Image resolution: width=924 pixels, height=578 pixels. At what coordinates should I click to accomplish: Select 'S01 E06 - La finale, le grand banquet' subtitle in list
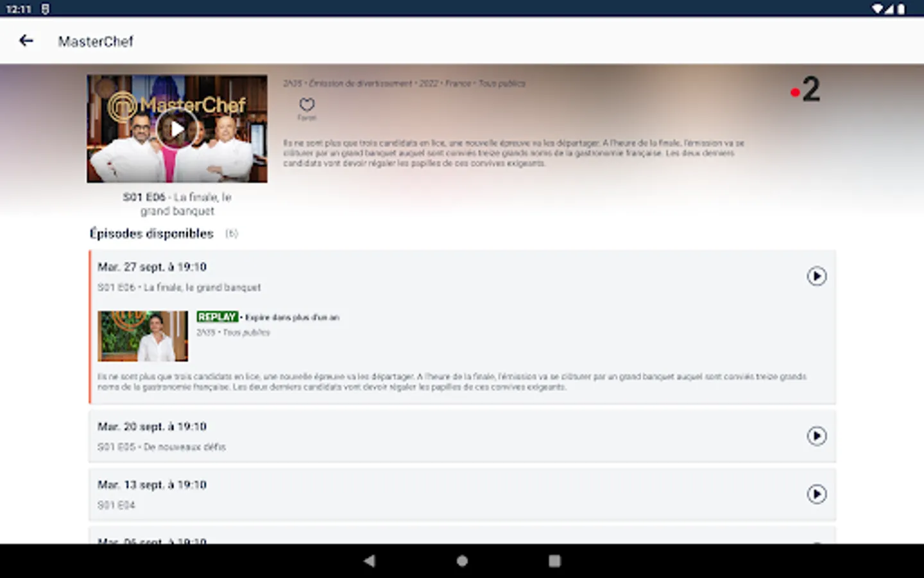pyautogui.click(x=179, y=287)
